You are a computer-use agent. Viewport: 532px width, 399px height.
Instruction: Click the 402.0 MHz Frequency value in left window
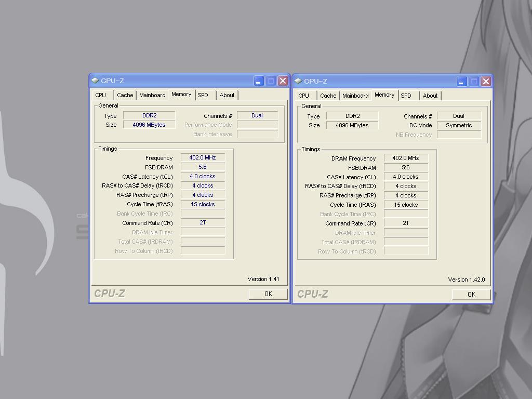[x=203, y=158]
